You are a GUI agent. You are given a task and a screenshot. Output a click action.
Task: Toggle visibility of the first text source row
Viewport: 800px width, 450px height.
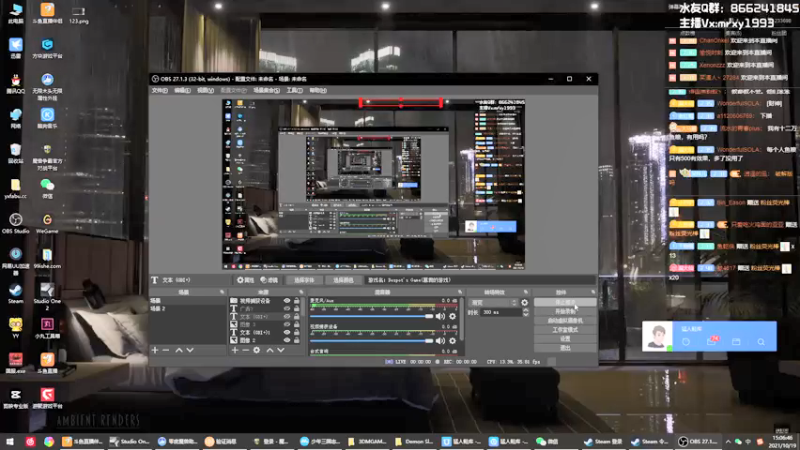287,309
